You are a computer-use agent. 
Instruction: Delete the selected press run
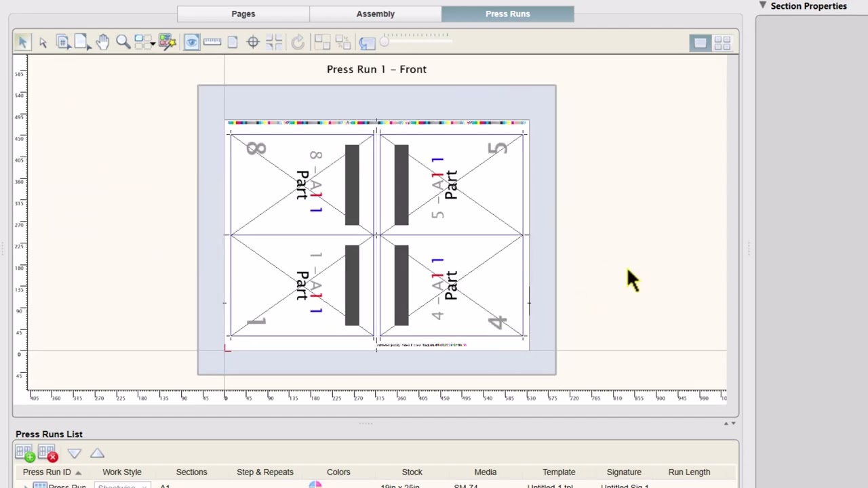tap(47, 453)
